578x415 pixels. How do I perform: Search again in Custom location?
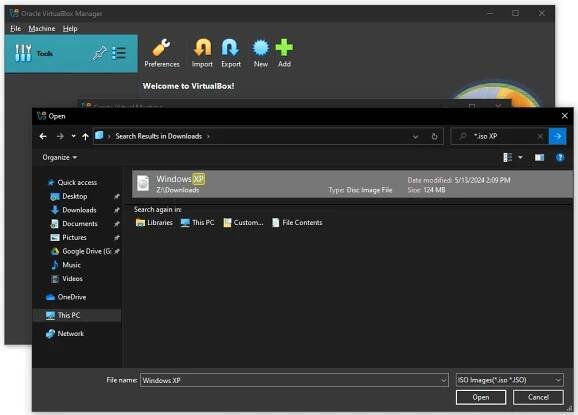pos(243,223)
